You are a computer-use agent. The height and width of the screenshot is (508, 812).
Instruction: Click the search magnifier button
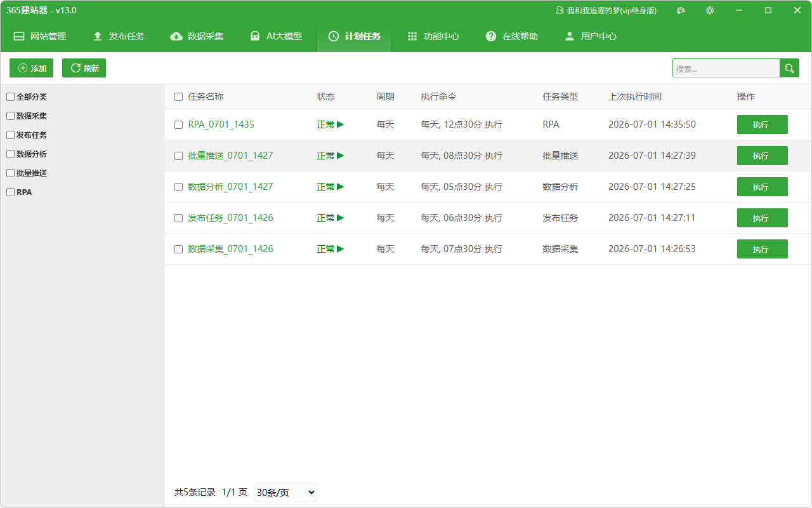click(x=789, y=68)
